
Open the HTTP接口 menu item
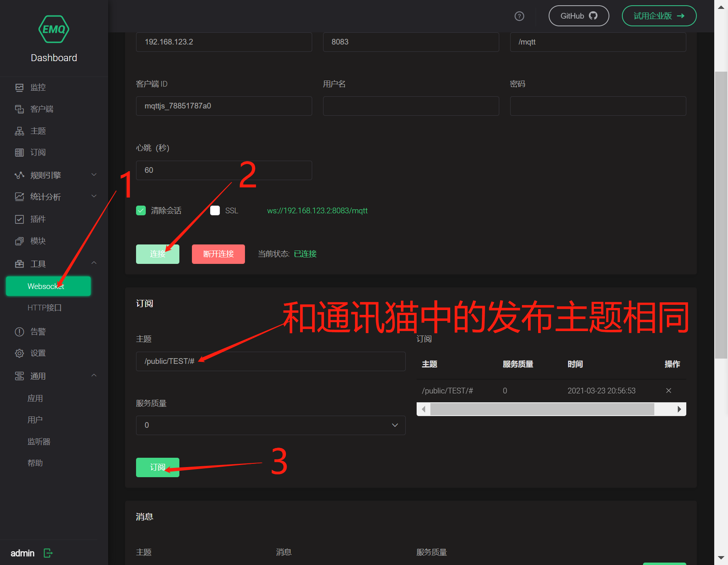45,308
